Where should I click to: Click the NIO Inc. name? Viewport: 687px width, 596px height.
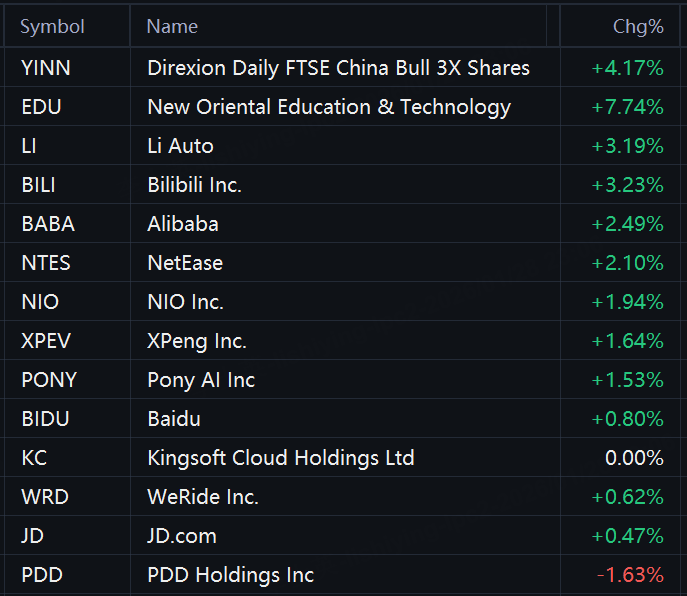[x=185, y=302]
